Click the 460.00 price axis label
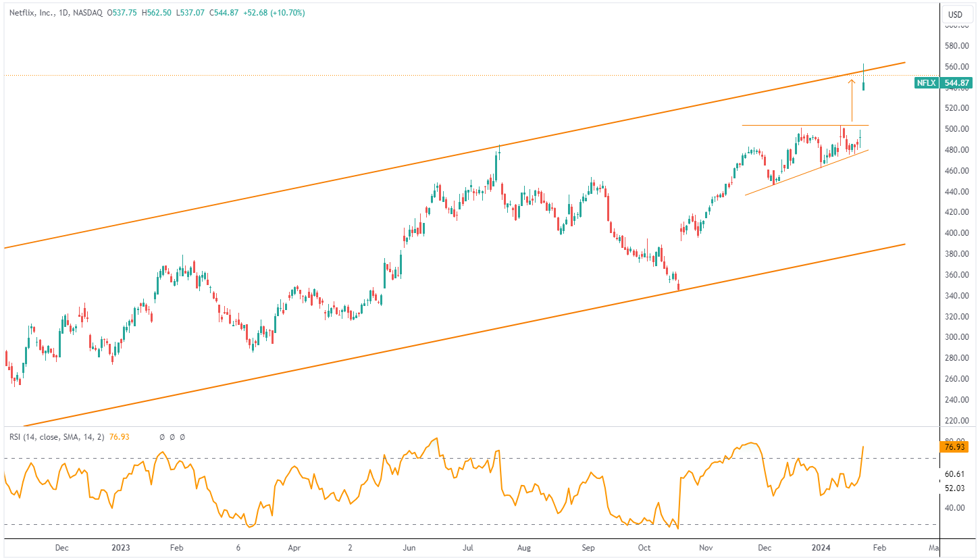Screen dimensions: 980x560 (x=958, y=171)
